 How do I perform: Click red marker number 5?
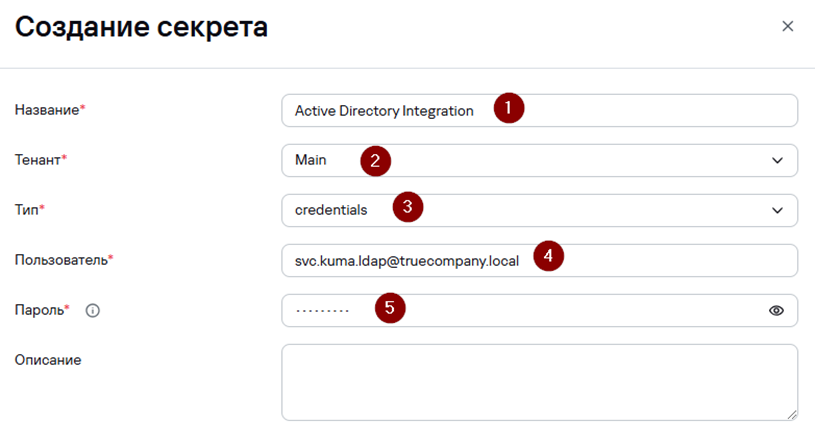390,308
